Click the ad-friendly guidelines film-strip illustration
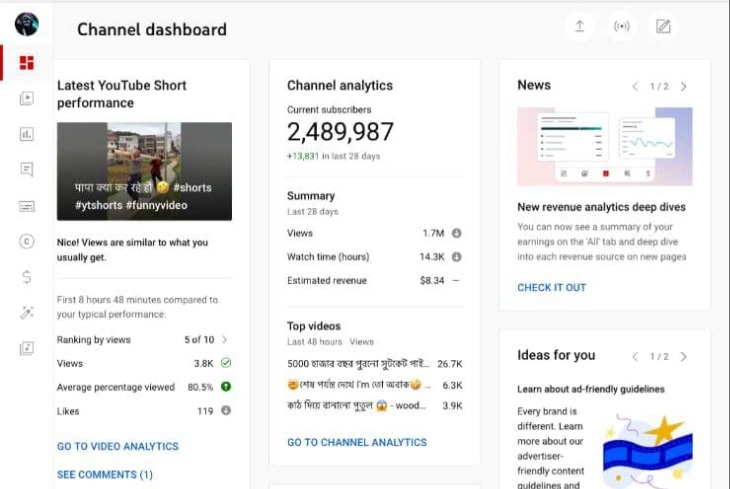730x489 pixels. (x=647, y=451)
